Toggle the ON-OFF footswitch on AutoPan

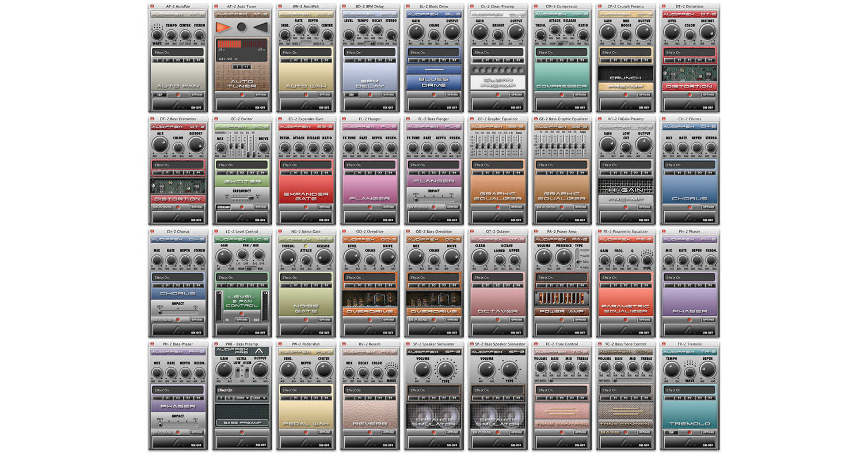point(178,105)
